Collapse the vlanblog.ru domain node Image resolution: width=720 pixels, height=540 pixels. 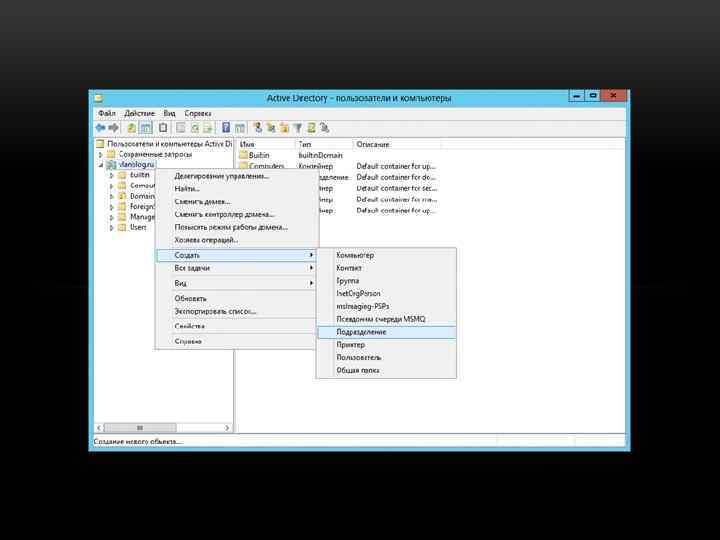(x=101, y=165)
